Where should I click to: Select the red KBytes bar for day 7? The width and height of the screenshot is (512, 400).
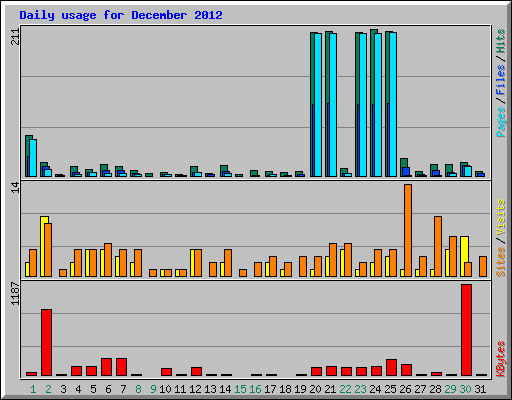[121, 367]
